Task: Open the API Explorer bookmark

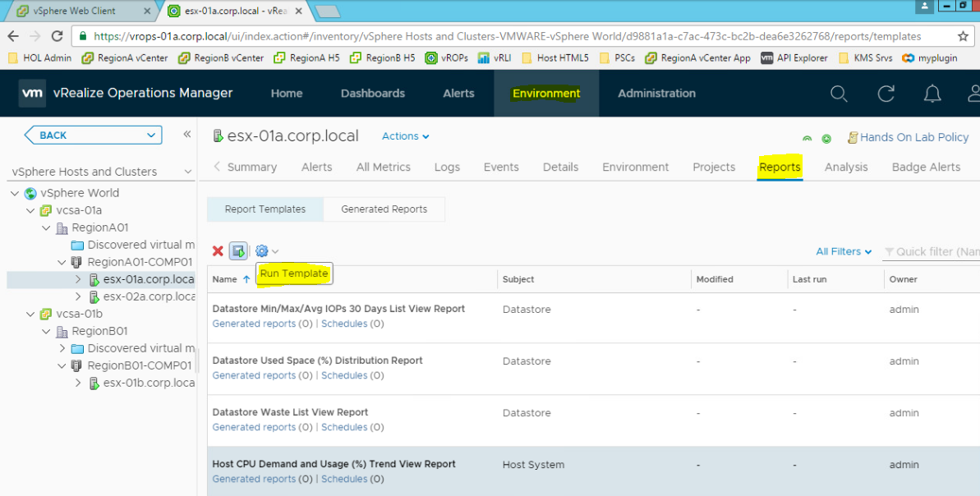Action: [x=794, y=58]
